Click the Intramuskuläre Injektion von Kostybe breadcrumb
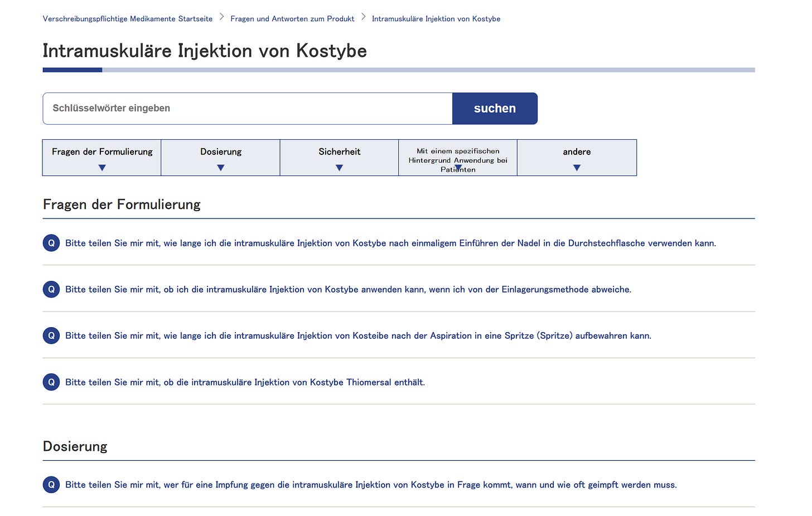The height and width of the screenshot is (516, 812). coord(436,19)
